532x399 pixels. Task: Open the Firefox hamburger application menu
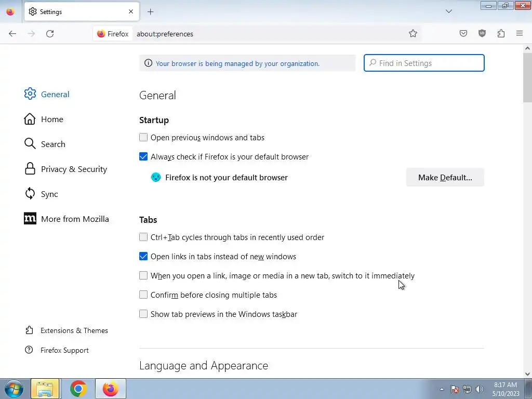[520, 34]
